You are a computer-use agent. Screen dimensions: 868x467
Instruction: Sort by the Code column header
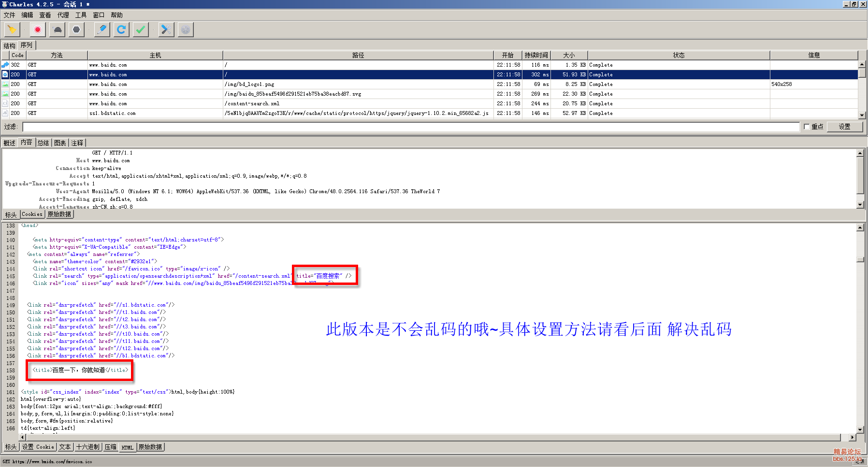pos(18,55)
